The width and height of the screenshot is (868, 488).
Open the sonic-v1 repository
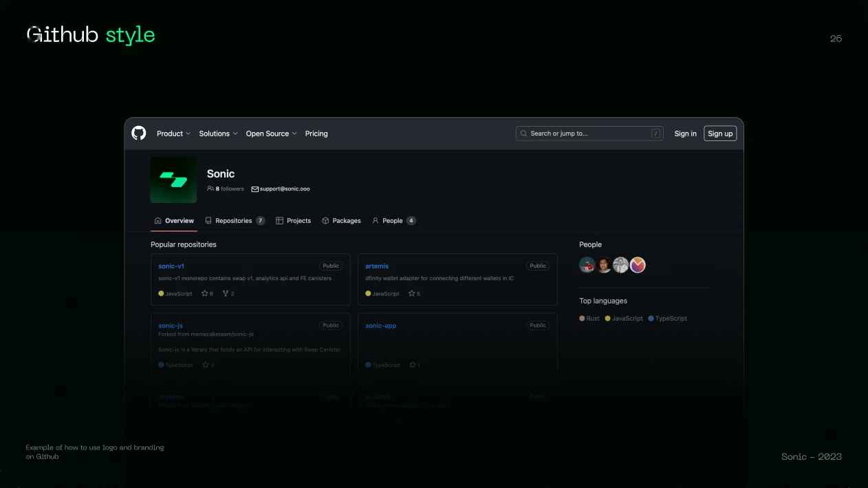(x=171, y=266)
